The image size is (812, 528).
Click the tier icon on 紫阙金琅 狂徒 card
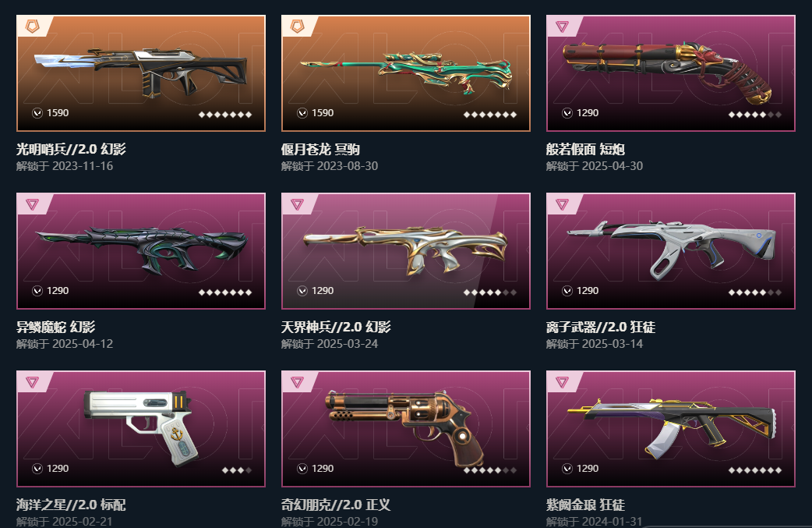pyautogui.click(x=562, y=382)
